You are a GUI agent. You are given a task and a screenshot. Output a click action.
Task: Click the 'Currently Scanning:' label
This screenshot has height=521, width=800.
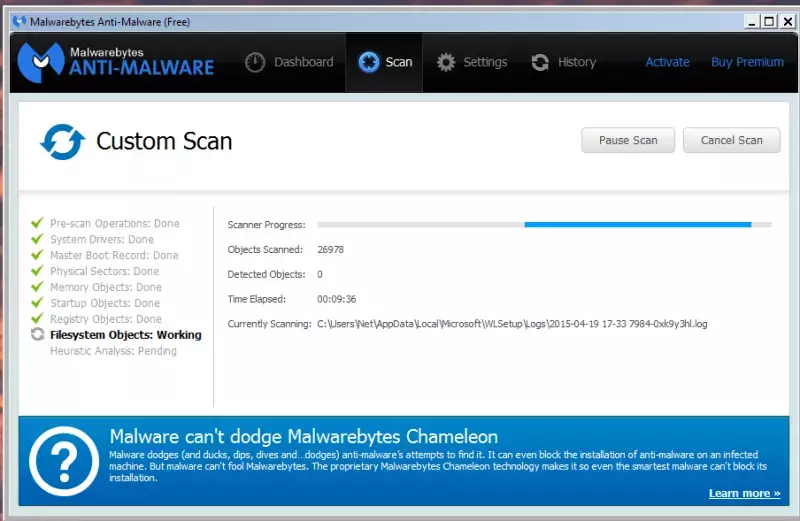coord(269,324)
